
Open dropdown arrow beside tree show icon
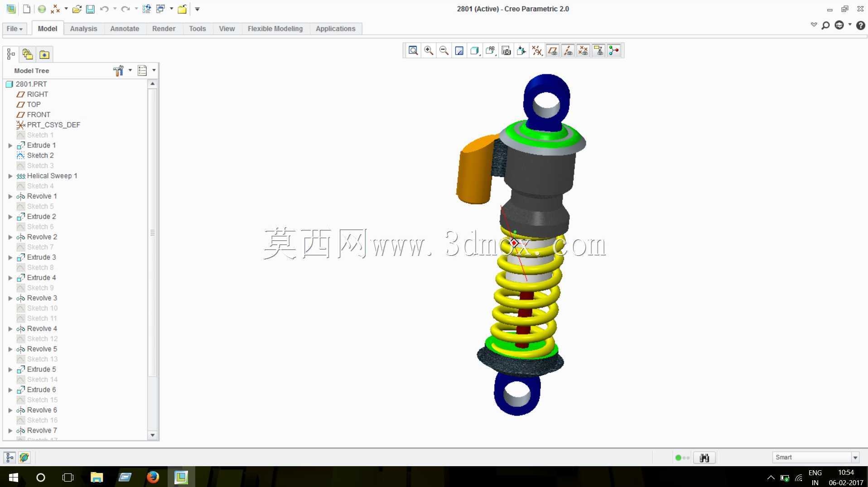tap(154, 70)
